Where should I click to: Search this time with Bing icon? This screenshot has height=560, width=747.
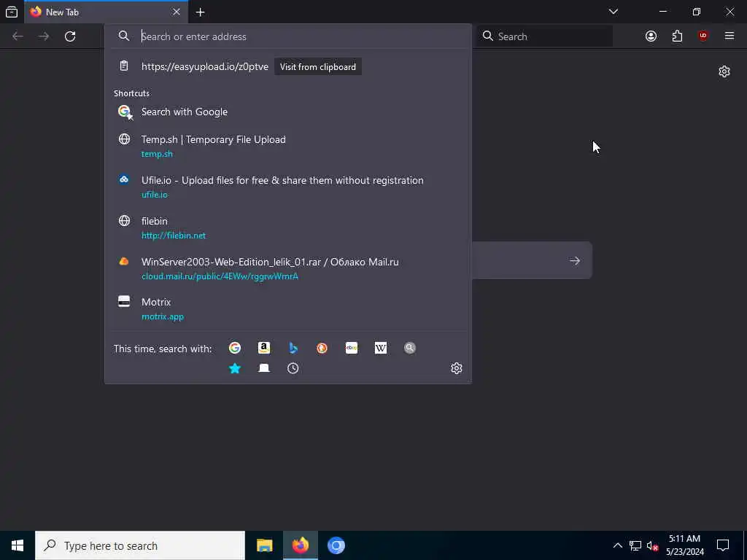tap(293, 348)
